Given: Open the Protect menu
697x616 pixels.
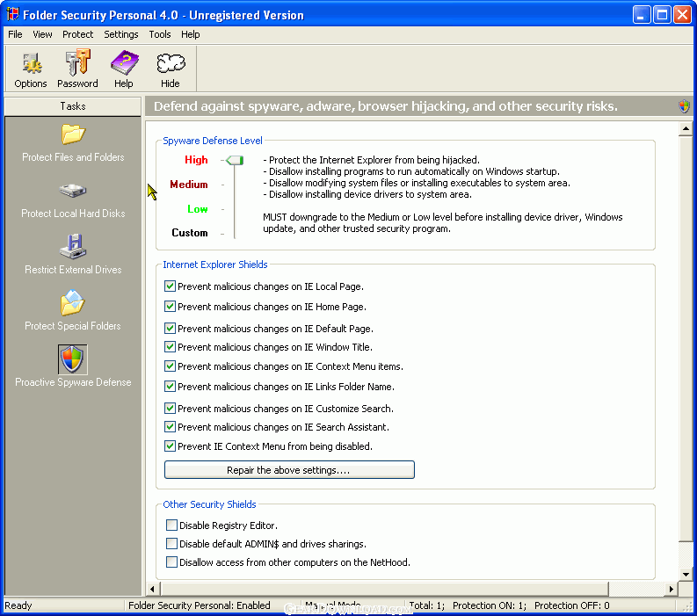Looking at the screenshot, I should tap(78, 34).
